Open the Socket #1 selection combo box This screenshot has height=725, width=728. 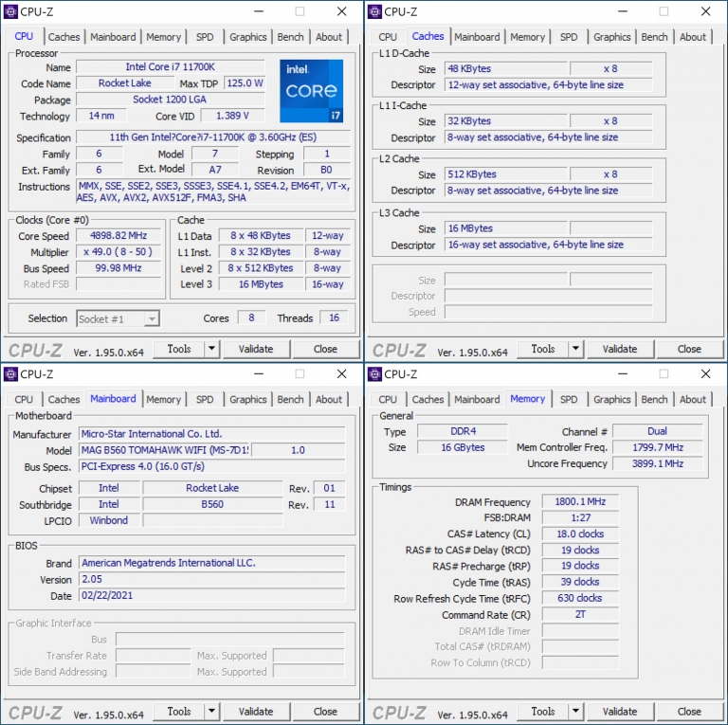[118, 318]
